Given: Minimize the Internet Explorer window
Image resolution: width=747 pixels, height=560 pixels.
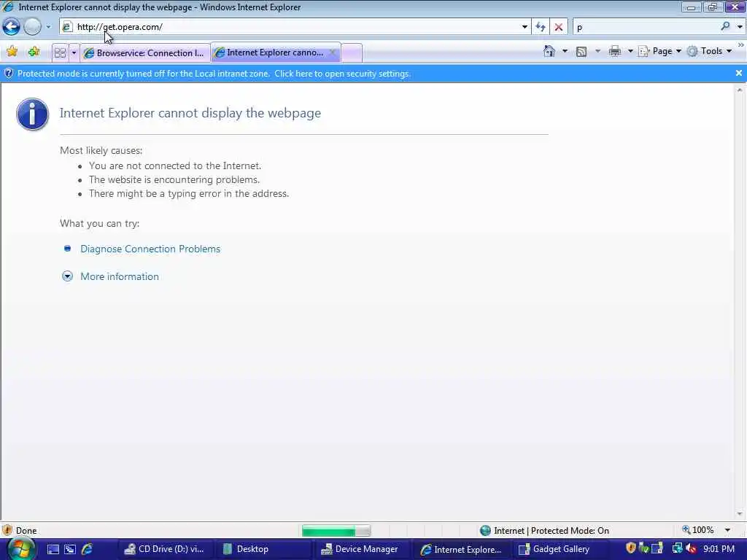Looking at the screenshot, I should (x=692, y=7).
